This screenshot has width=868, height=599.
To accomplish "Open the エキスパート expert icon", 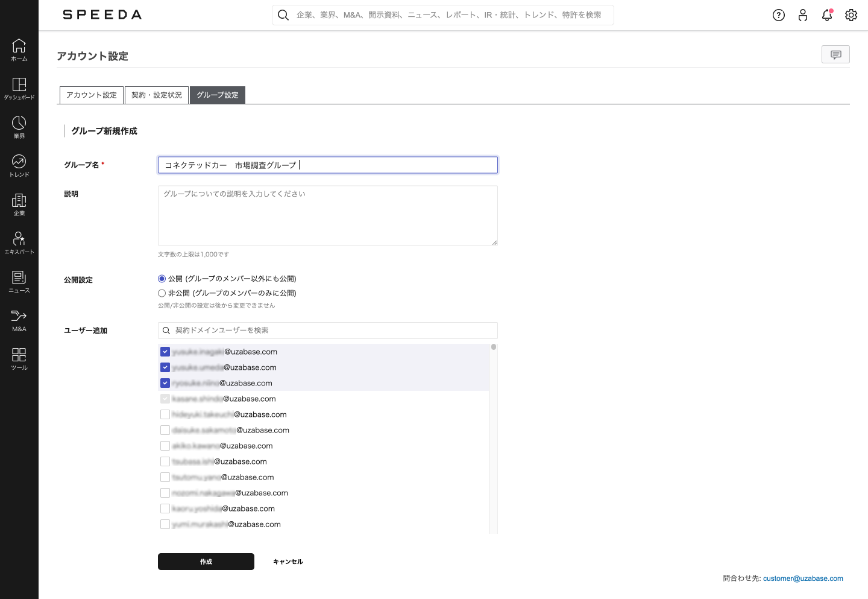I will pos(19,242).
